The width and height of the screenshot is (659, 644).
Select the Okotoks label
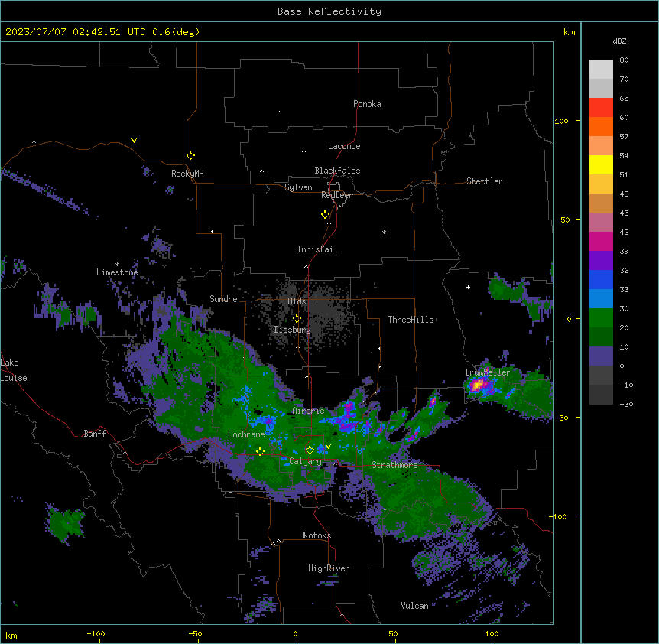coord(315,535)
